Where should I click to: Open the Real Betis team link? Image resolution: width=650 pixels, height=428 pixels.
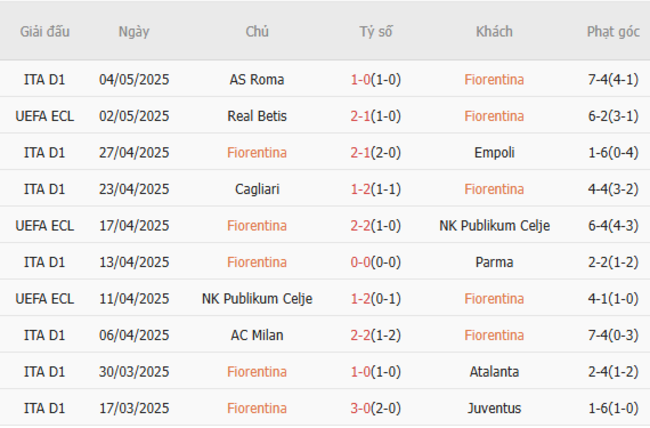(257, 116)
